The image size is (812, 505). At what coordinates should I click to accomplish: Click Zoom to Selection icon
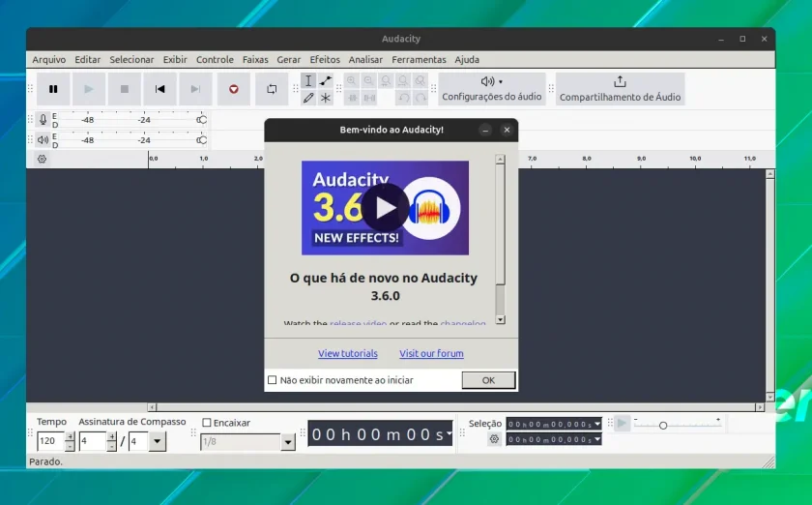386,81
